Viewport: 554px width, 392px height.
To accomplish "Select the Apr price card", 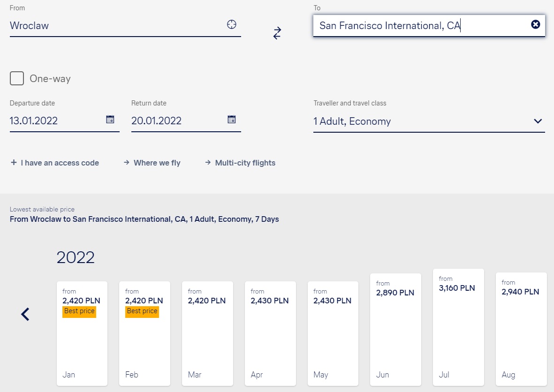I will tap(270, 333).
